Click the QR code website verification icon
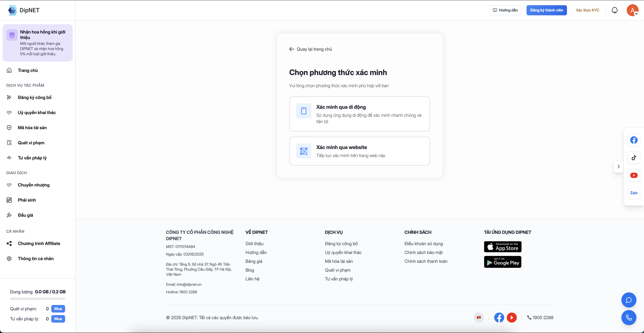 click(304, 151)
